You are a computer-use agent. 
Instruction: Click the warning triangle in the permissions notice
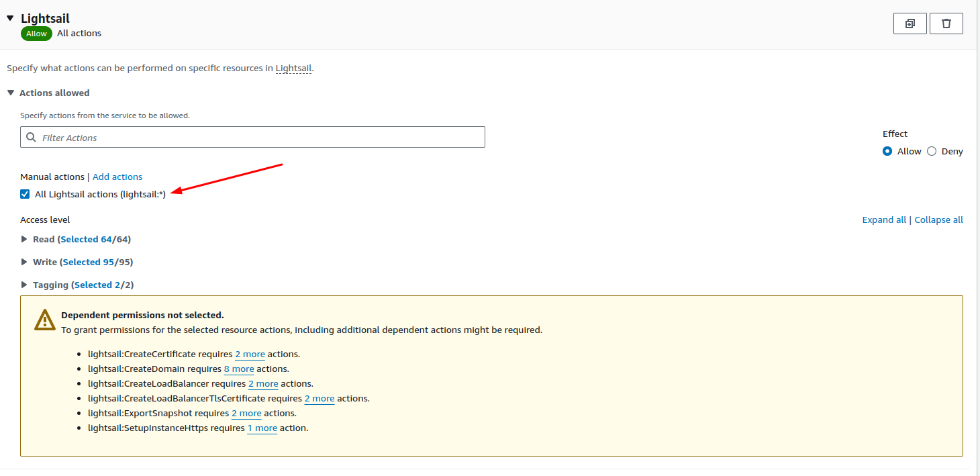point(44,320)
